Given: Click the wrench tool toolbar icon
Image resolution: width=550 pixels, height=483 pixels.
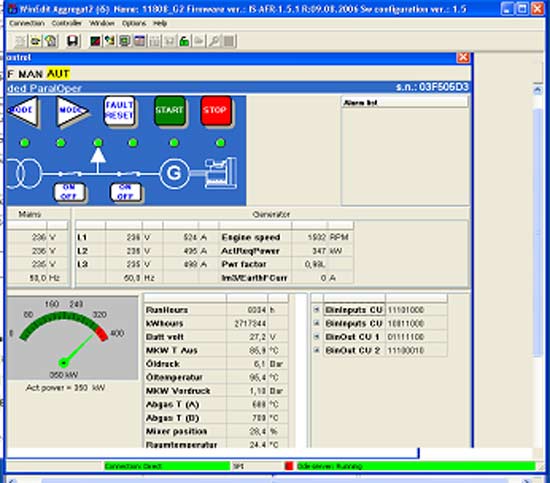Looking at the screenshot, I should click(214, 41).
